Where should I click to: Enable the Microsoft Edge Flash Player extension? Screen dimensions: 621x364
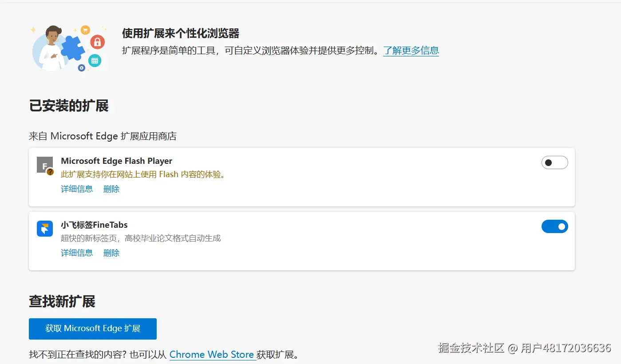554,162
